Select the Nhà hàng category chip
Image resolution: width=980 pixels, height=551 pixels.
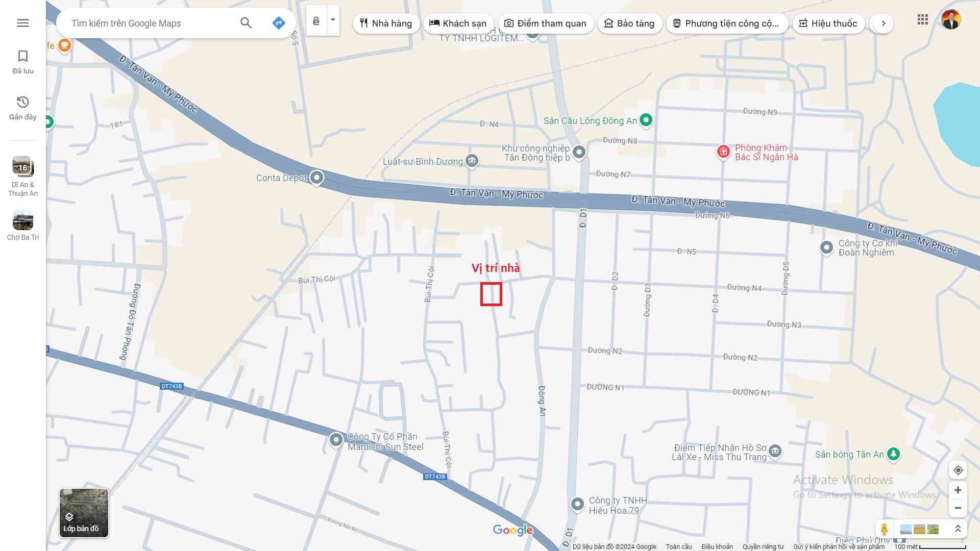coord(386,23)
